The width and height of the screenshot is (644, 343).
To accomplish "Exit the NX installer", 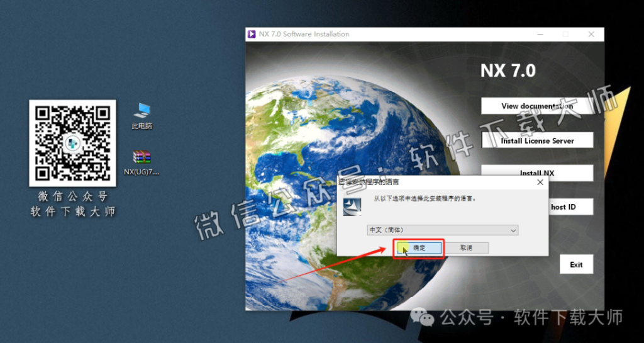I will coord(576,264).
